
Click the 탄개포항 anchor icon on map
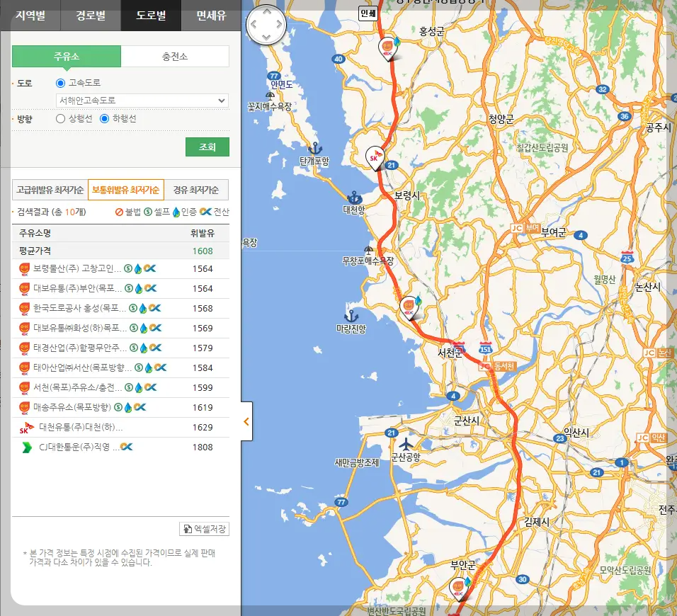point(315,149)
